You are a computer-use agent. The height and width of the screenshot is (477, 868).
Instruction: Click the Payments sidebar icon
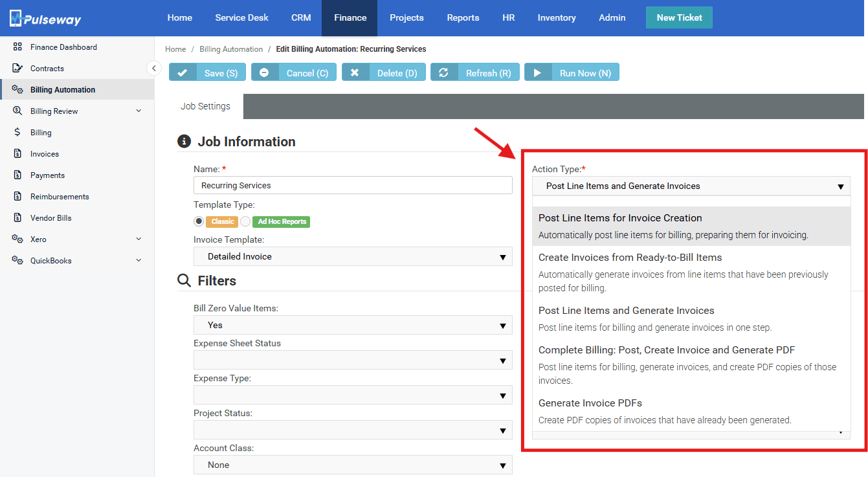(x=17, y=175)
